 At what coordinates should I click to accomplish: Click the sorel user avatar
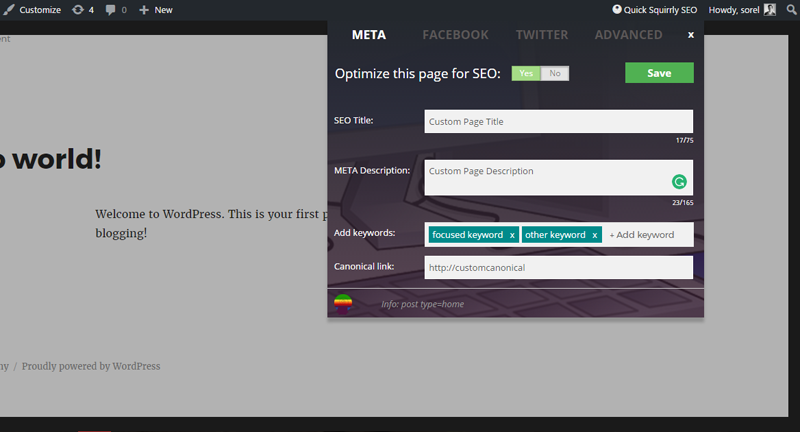coord(770,10)
